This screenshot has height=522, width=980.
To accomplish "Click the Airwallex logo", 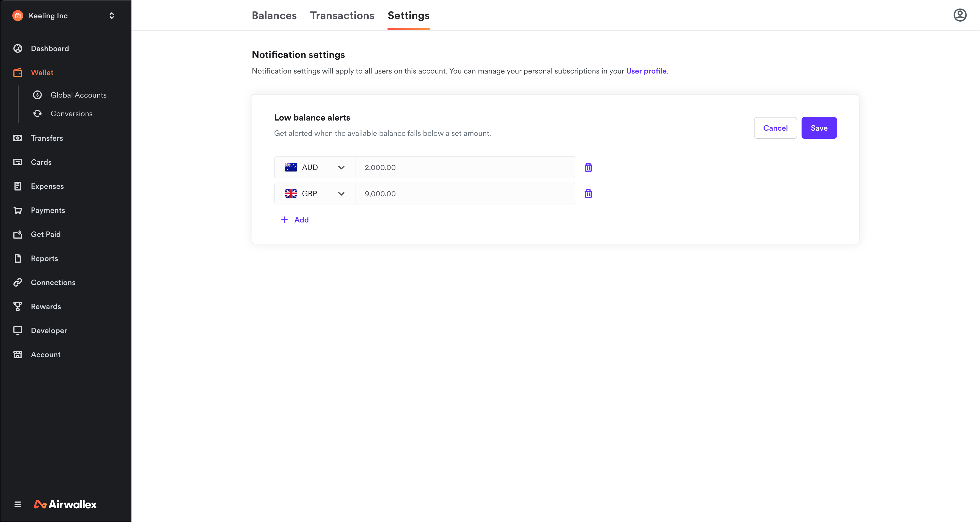I will click(65, 505).
